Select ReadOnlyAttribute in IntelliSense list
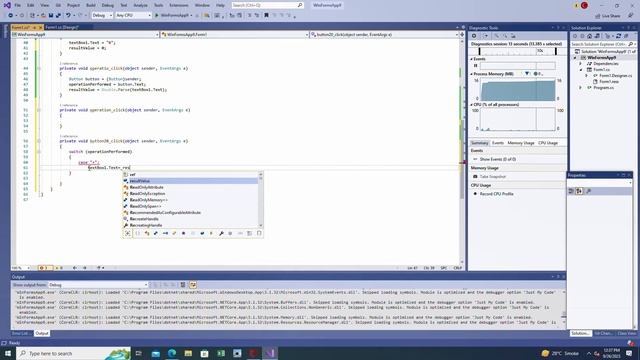640x360 pixels. (x=190, y=187)
